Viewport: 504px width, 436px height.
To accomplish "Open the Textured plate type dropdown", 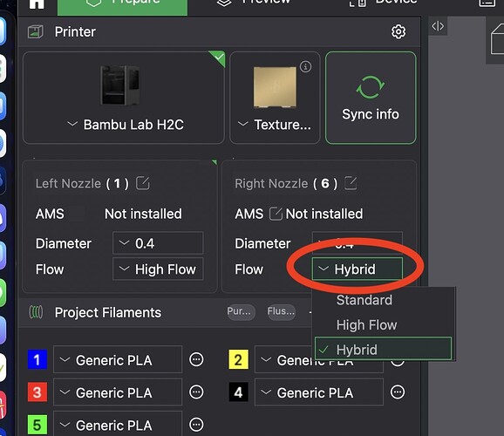I will [x=274, y=125].
